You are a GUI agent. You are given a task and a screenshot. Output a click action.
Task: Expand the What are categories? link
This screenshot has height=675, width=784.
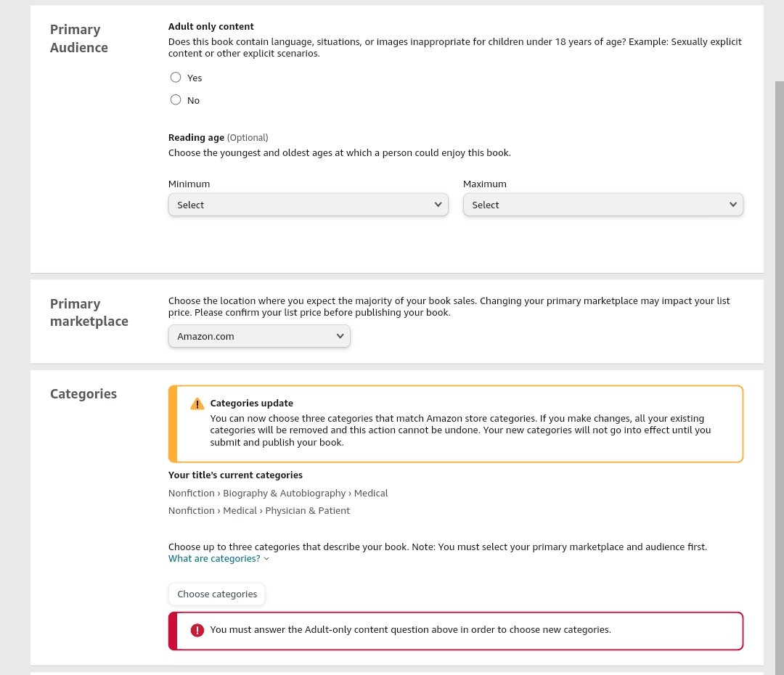214,558
